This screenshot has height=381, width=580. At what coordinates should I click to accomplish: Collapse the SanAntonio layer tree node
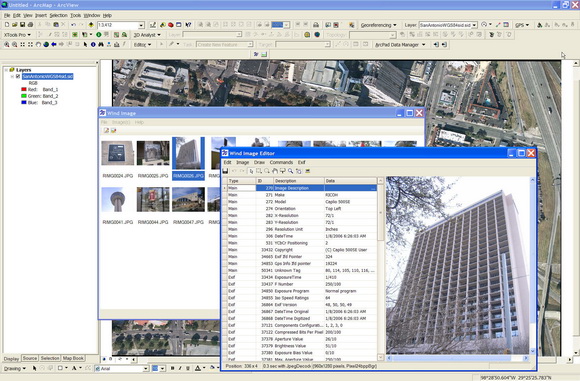click(x=12, y=77)
